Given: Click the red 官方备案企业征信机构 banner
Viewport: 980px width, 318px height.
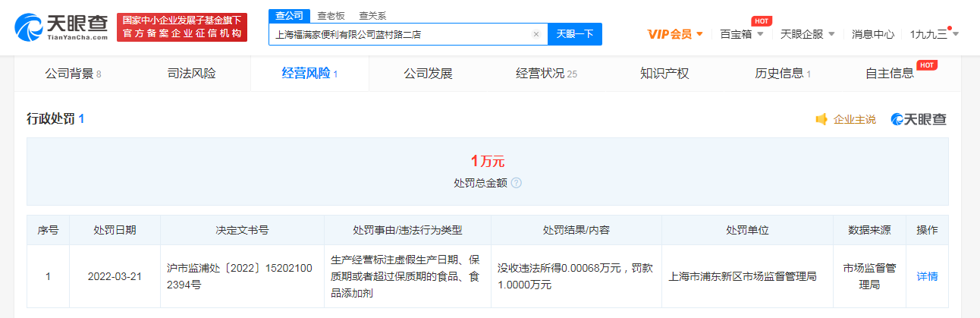Looking at the screenshot, I should tap(182, 27).
